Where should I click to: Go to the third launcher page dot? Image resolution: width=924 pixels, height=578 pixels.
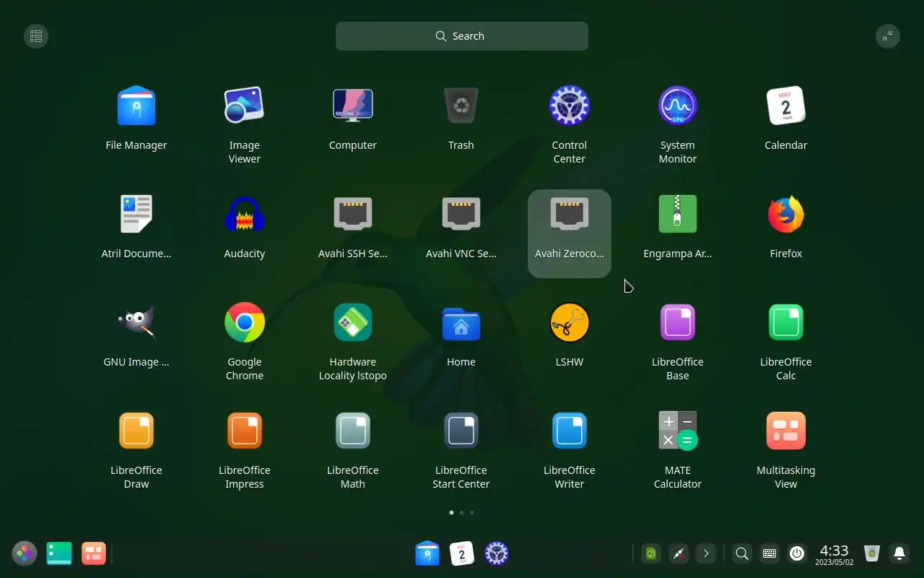point(472,512)
